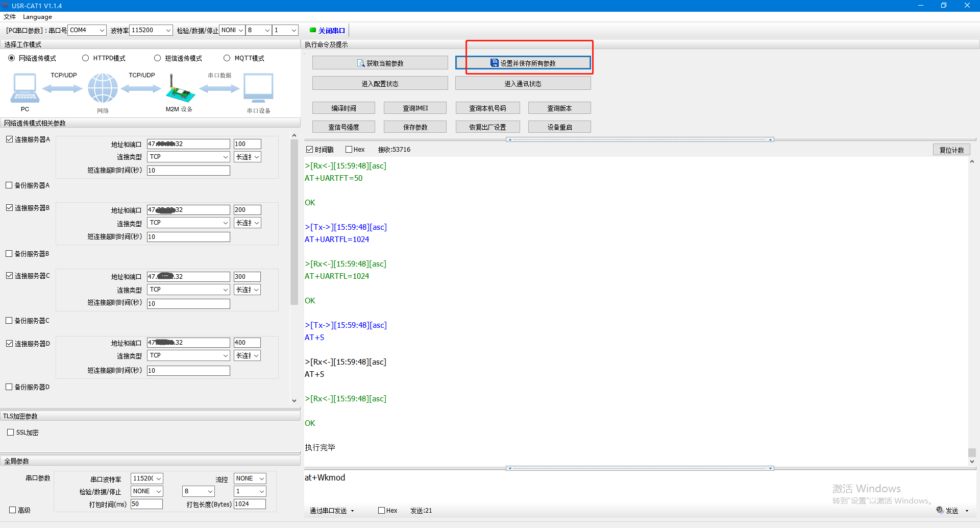Viewport: 980px width, 528px height.
Task: Enable the SSL encryption checkbox
Action: pyautogui.click(x=11, y=433)
